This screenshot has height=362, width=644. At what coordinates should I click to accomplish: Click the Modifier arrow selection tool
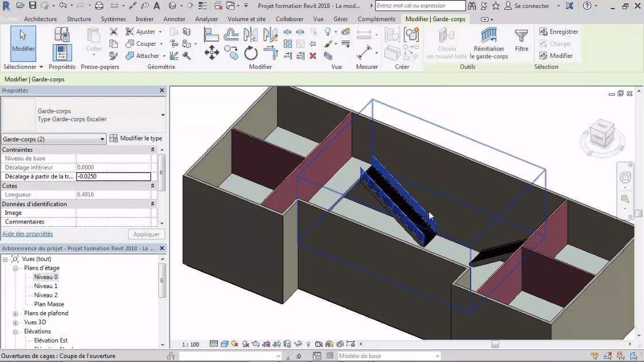point(24,42)
